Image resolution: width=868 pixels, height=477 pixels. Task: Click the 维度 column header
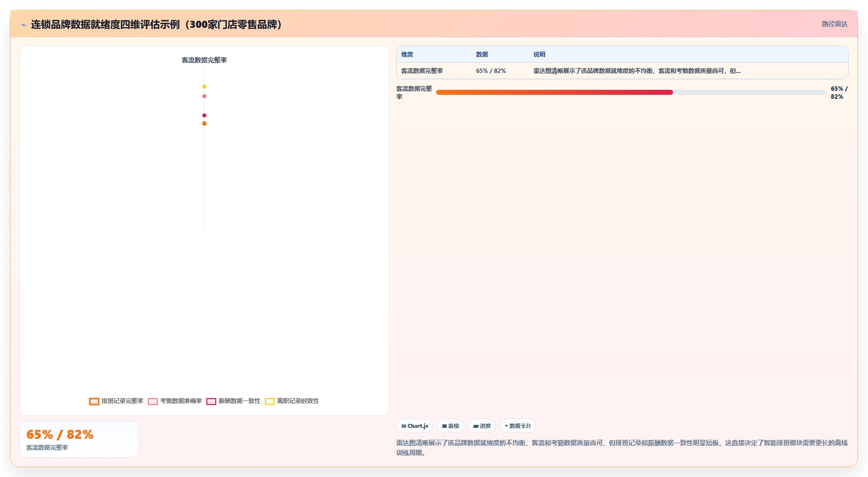point(407,55)
